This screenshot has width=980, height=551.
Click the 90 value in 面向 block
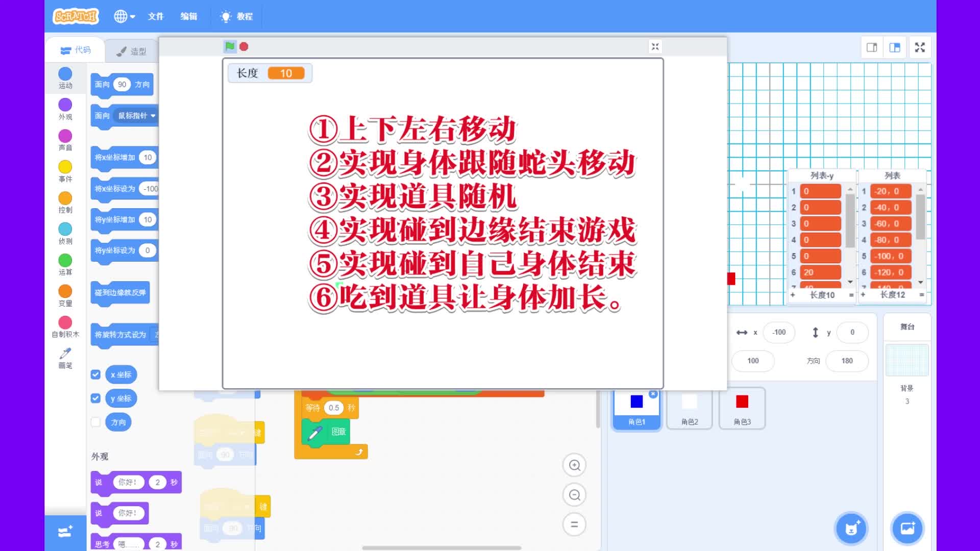tap(122, 85)
